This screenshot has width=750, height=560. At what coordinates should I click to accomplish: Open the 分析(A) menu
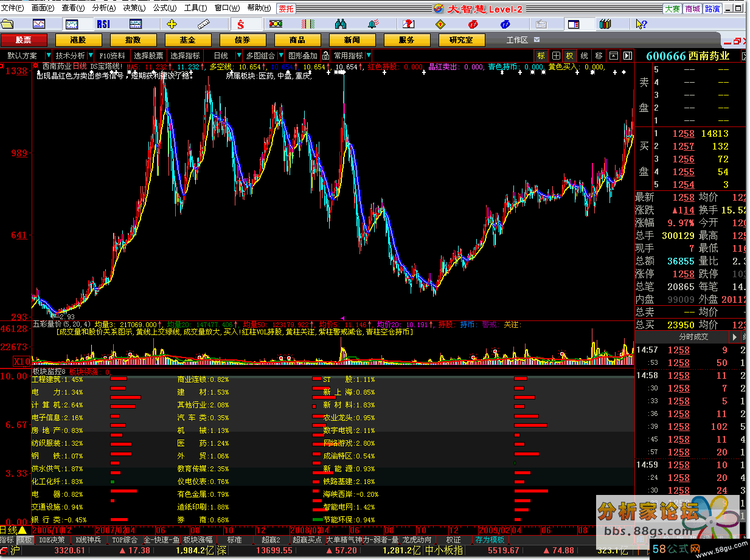103,8
